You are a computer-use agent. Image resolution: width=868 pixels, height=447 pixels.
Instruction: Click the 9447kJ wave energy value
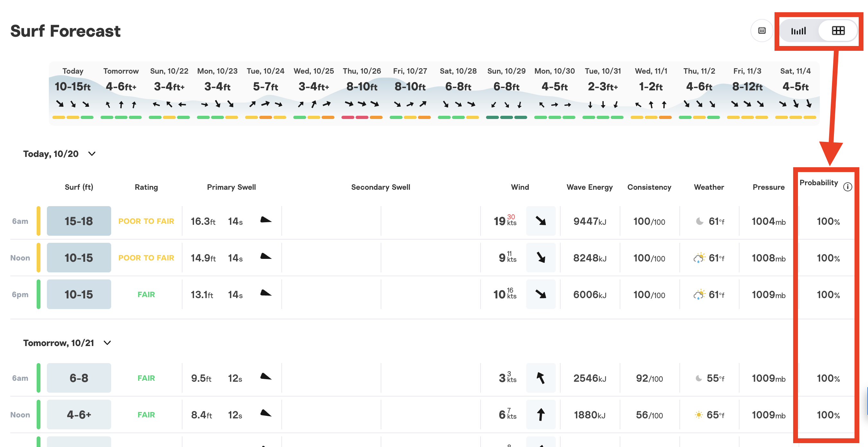click(x=590, y=221)
